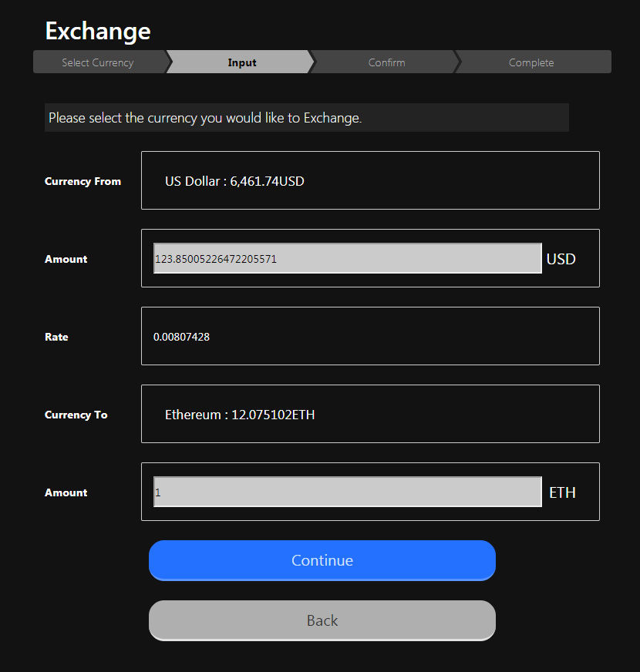Click the Currency To label
This screenshot has height=672, width=640.
pyautogui.click(x=76, y=415)
